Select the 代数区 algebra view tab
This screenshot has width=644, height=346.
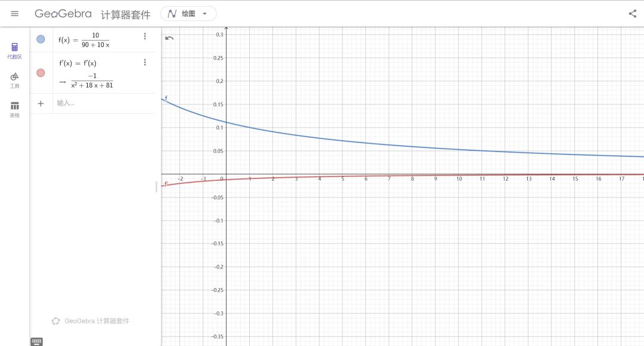pyautogui.click(x=14, y=51)
